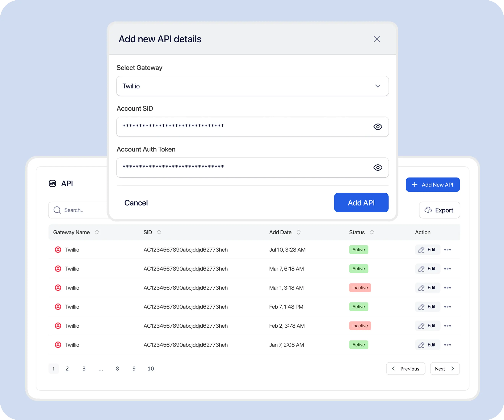Open more options for Mar 1 row
This screenshot has height=420, width=504.
pyautogui.click(x=447, y=288)
